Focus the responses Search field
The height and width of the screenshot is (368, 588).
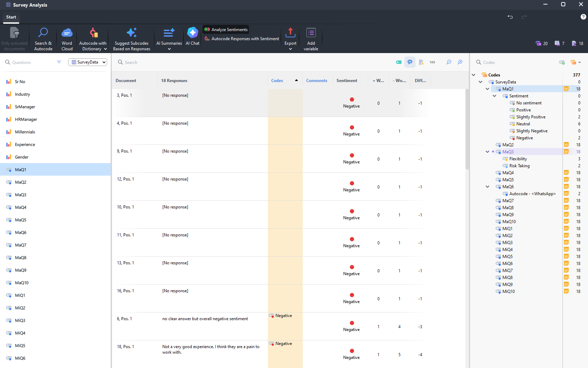coord(251,62)
